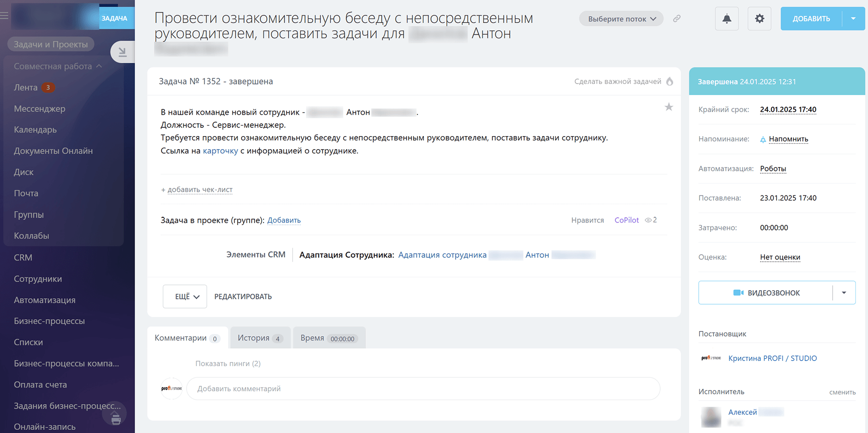Open the 'карточку' employee link
Image resolution: width=868 pixels, height=433 pixels.
tap(220, 151)
